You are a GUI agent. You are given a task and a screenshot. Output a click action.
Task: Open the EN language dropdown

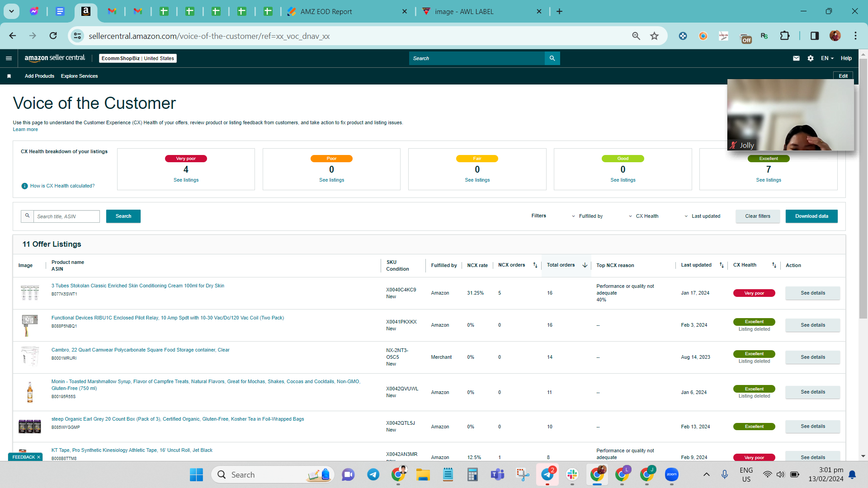[x=827, y=58]
